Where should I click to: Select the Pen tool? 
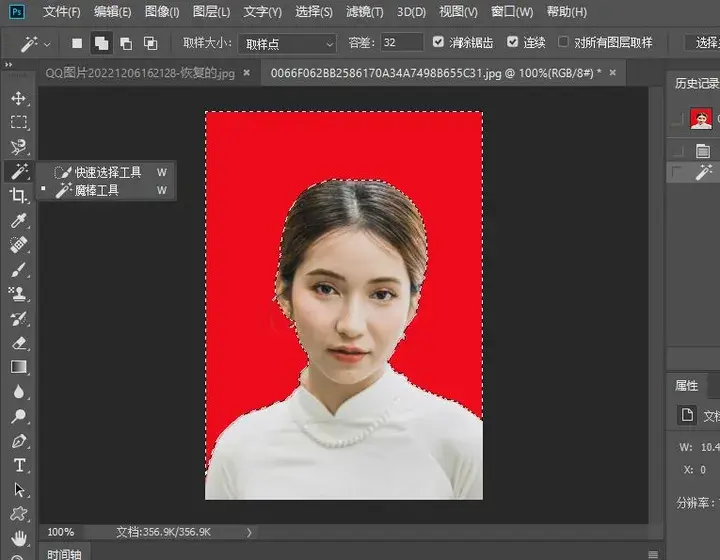[x=18, y=441]
